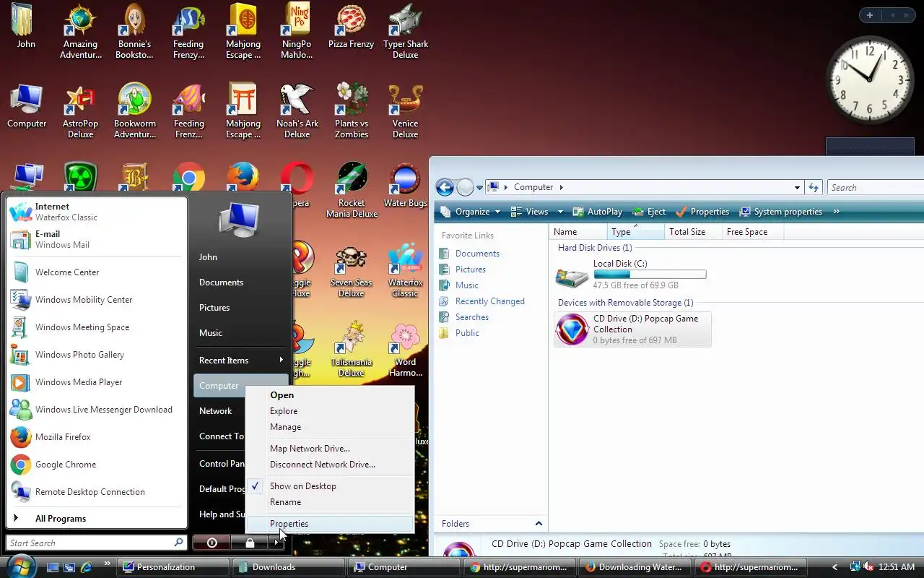Open shutdown options arrow in Start menu
Screen dimensions: 924x578
pyautogui.click(x=277, y=543)
